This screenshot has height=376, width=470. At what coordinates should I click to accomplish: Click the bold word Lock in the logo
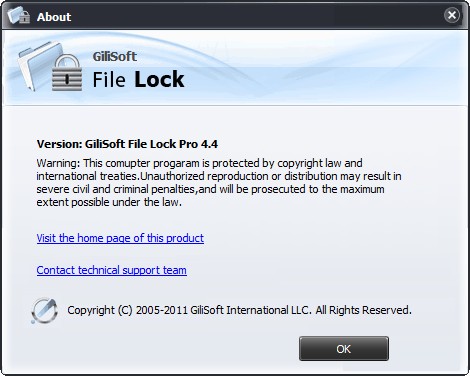159,80
